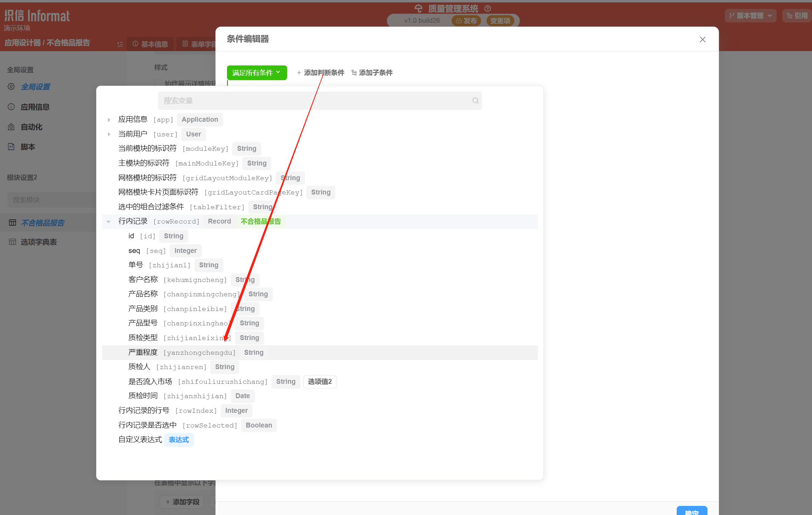This screenshot has height=515, width=812.
Task: Collapse the 行内记录 [rowRecord] tree node
Action: [108, 221]
